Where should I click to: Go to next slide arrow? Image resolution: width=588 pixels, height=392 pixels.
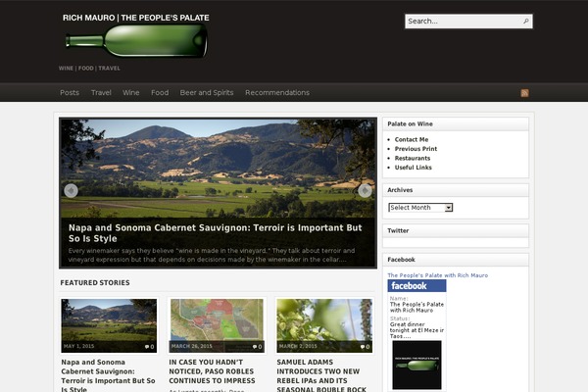pos(365,190)
